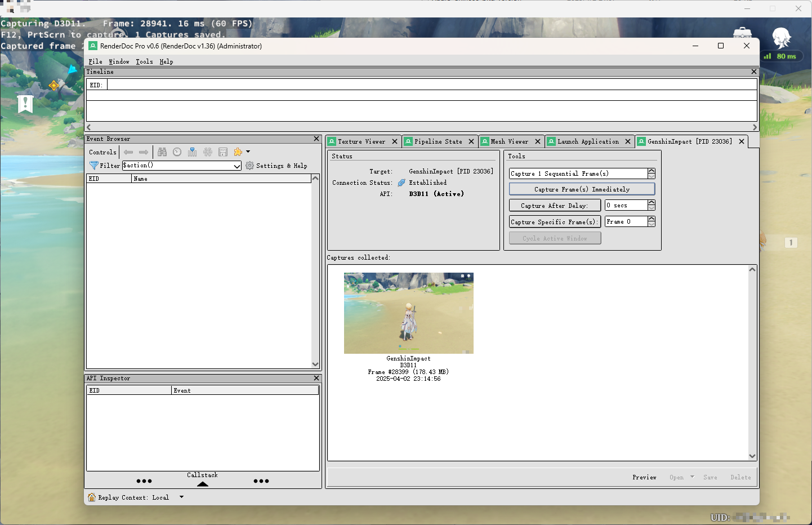Increase the delay seconds stepper value
The image size is (812, 525).
click(652, 203)
